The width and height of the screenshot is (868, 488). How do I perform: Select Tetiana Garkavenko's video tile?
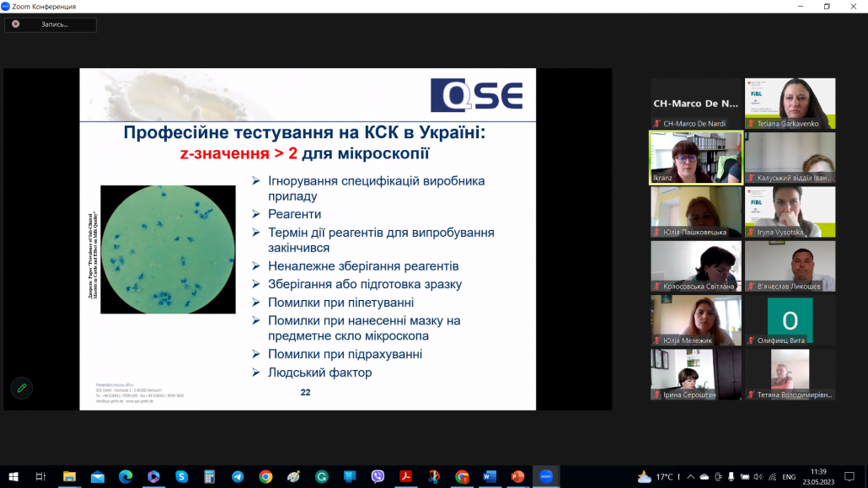[x=790, y=103]
